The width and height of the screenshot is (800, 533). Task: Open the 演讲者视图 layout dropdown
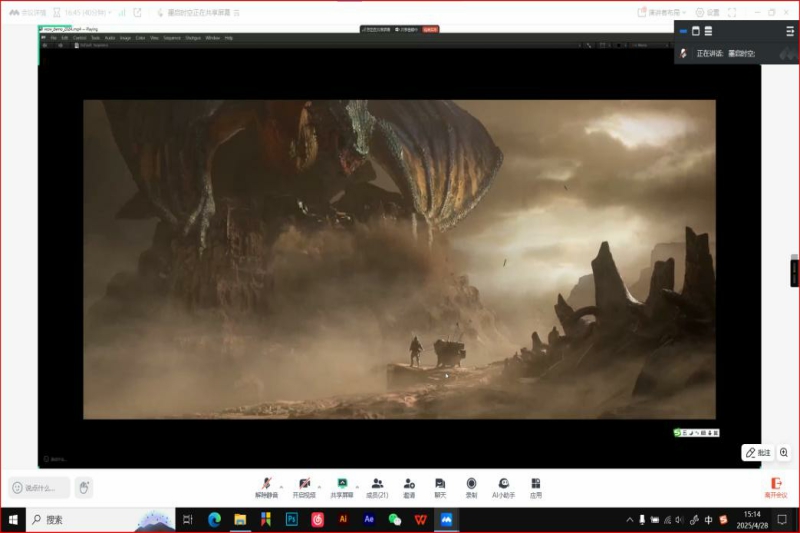pyautogui.click(x=664, y=12)
